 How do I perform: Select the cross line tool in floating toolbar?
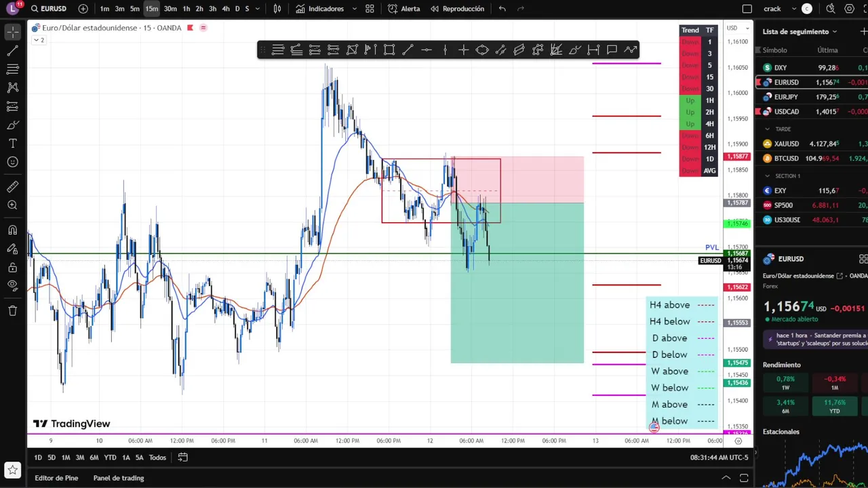click(x=463, y=49)
